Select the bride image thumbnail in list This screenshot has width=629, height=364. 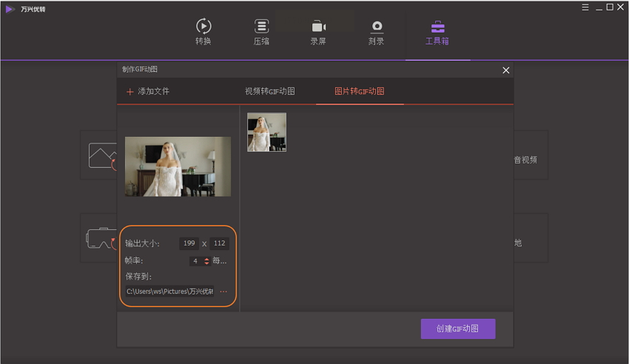coord(266,132)
